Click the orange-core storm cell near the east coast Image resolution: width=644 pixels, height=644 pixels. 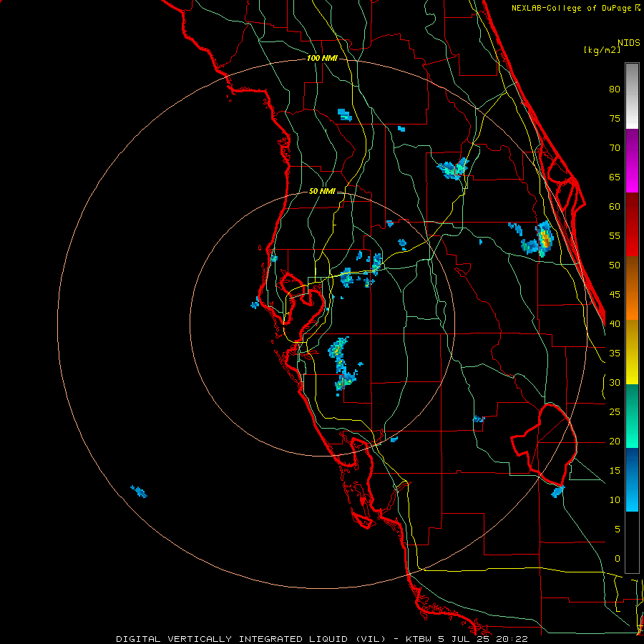click(x=545, y=239)
